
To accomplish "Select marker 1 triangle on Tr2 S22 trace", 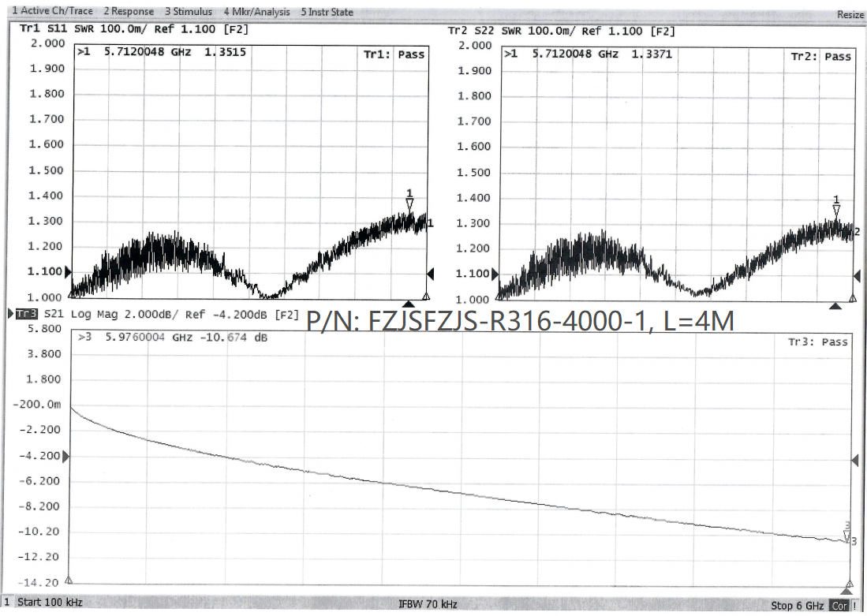I will click(836, 210).
